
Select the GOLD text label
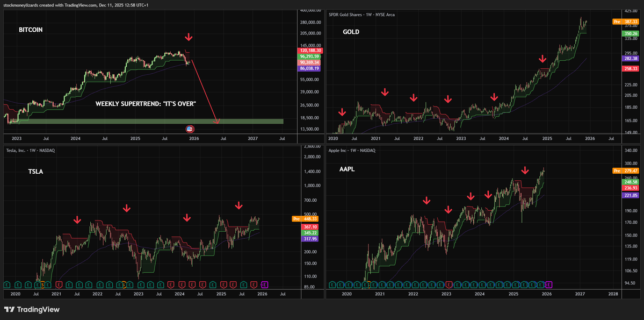pyautogui.click(x=351, y=32)
